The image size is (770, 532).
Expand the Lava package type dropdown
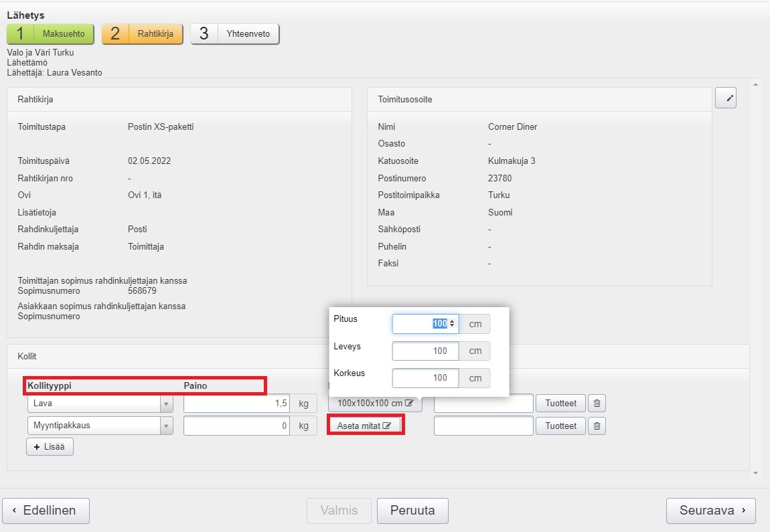click(165, 404)
